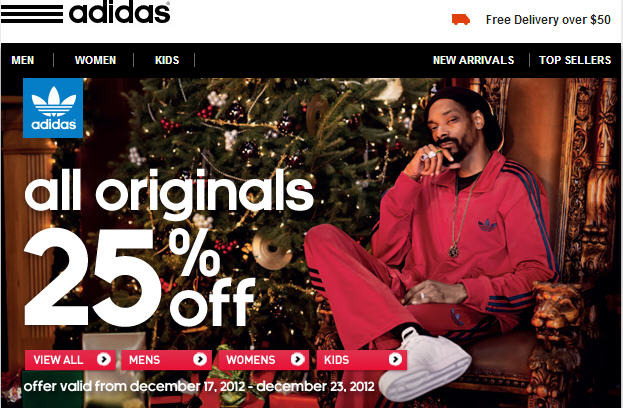This screenshot has width=623, height=408.
Task: Click the 25% off promotional text
Action: click(139, 277)
